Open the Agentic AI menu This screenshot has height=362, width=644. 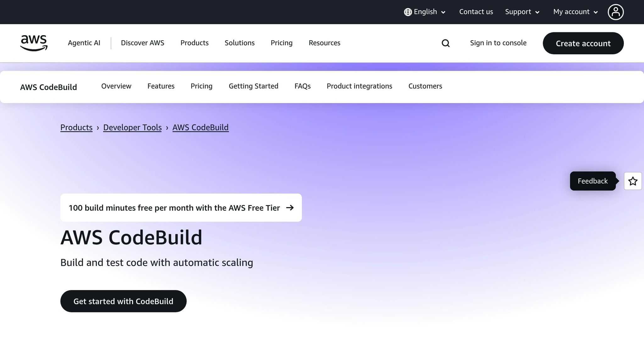tap(84, 43)
